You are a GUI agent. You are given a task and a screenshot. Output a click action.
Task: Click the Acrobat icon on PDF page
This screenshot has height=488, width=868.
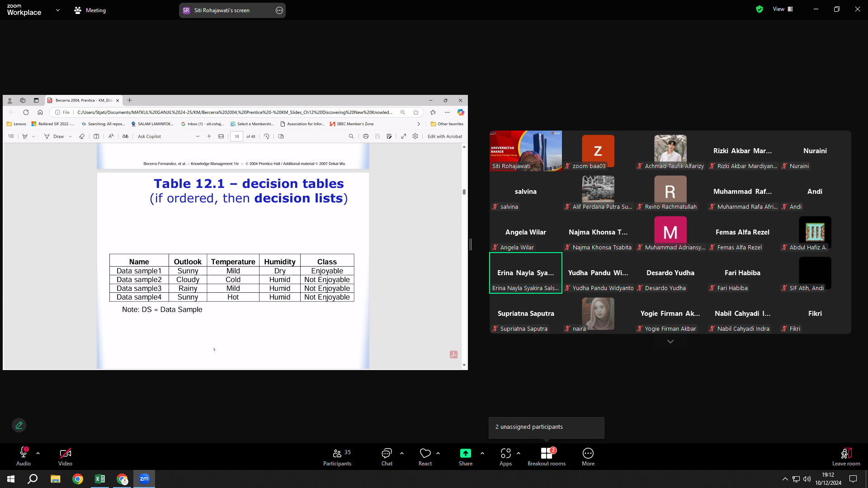pos(453,355)
